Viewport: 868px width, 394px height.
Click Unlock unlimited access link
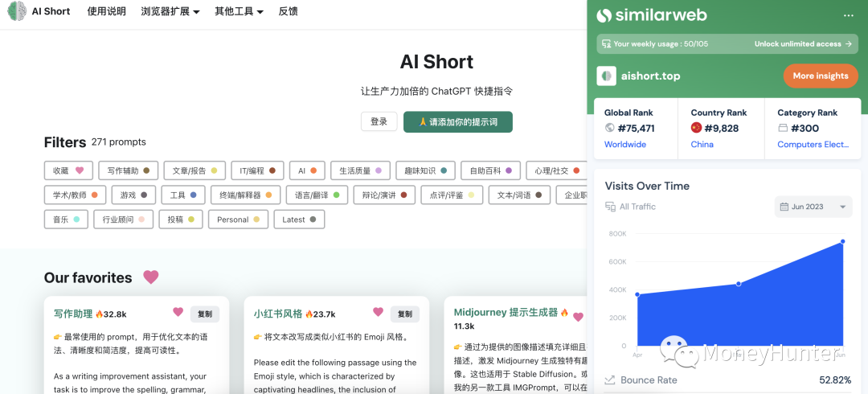coord(803,43)
